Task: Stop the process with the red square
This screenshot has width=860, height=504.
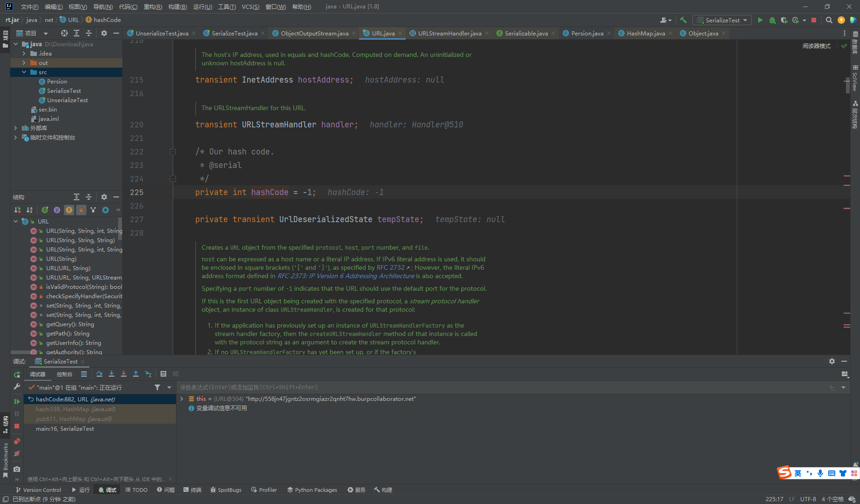Action: click(814, 20)
